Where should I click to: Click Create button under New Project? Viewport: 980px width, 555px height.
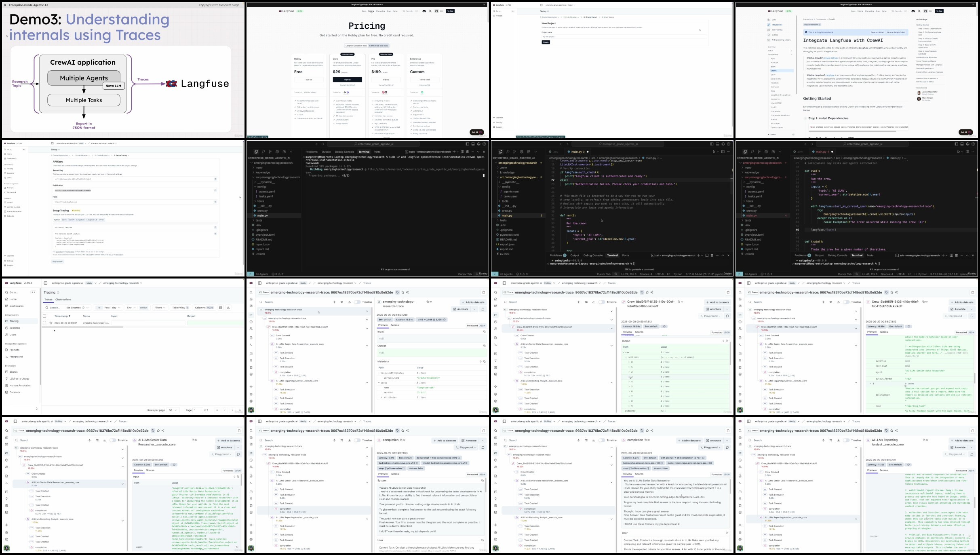coord(546,42)
